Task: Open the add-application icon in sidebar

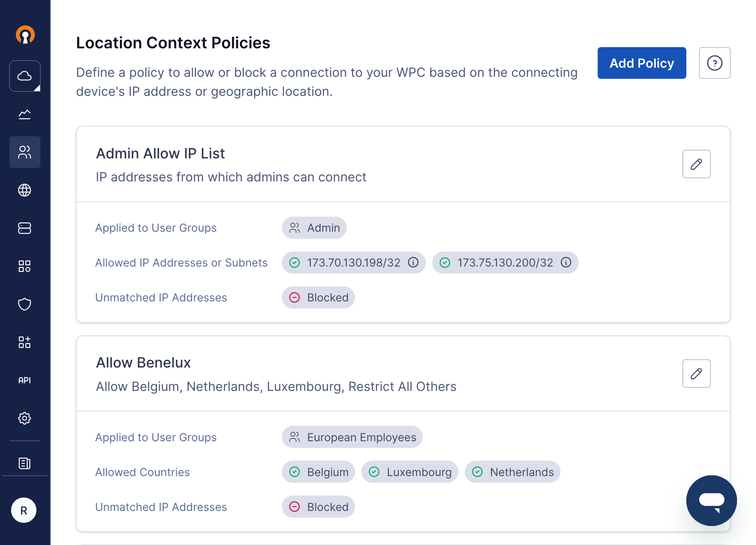Action: (25, 342)
